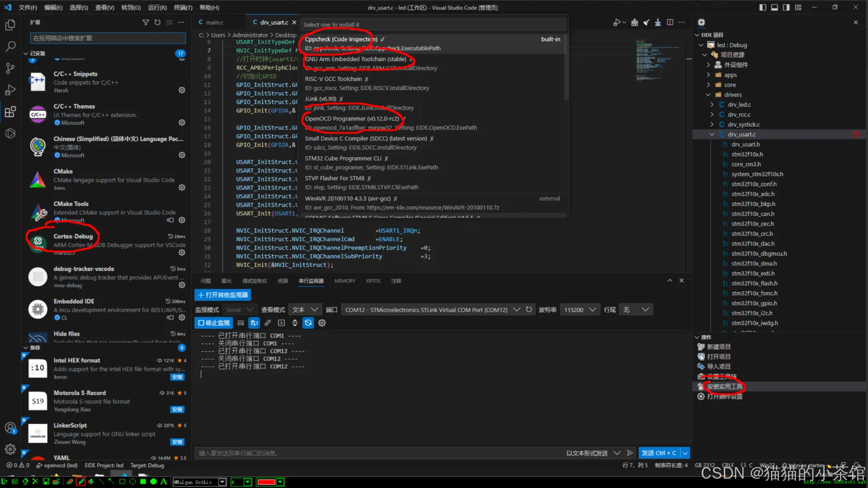The image size is (868, 488).
Task: Click the 发送 Ctrl+C button
Action: pos(659,453)
